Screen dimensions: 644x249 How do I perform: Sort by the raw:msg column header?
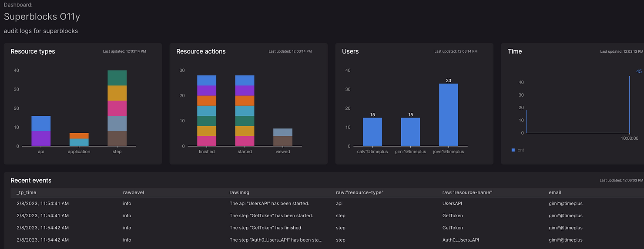[239, 192]
